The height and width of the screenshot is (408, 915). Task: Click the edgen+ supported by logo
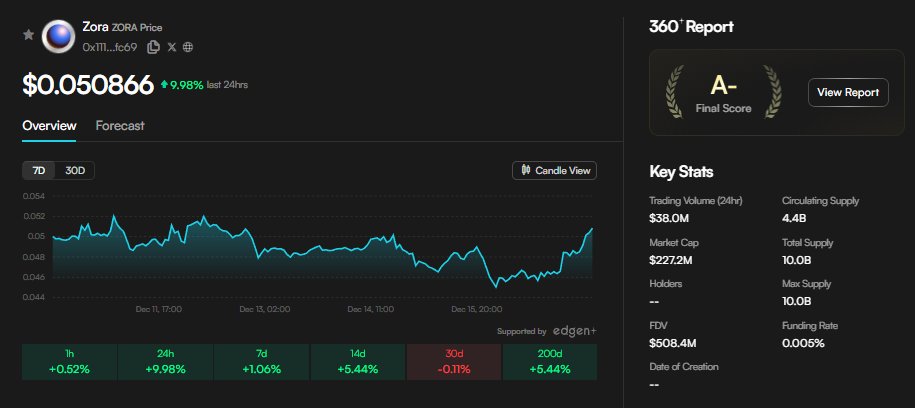pos(574,331)
